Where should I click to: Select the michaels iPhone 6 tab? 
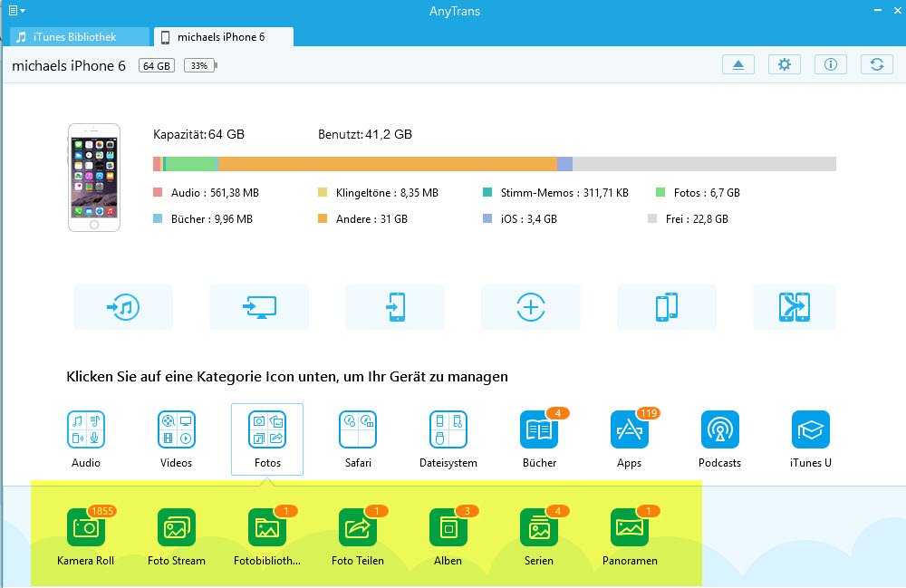point(224,37)
